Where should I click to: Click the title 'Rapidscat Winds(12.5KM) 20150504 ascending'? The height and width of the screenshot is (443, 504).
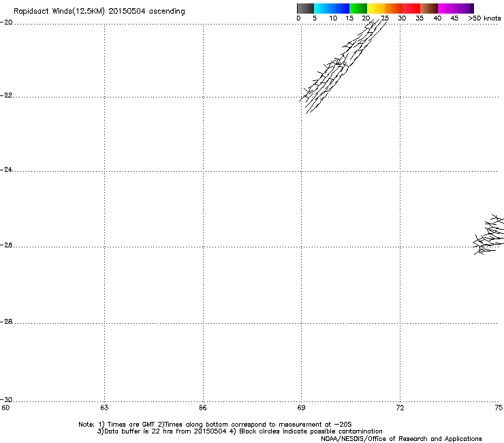coord(99,12)
